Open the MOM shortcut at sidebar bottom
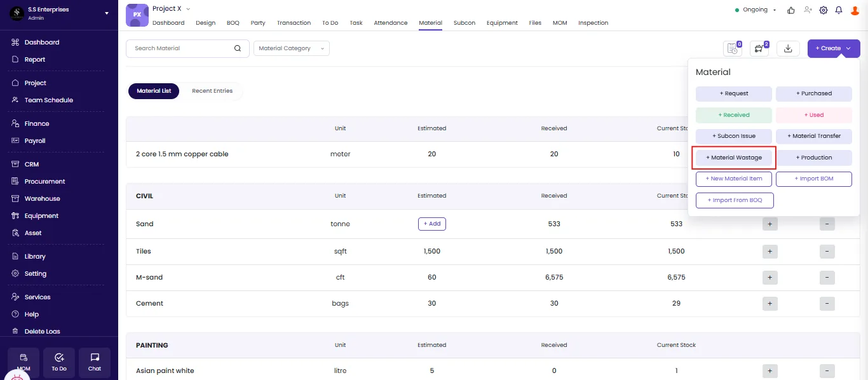868x380 pixels. pyautogui.click(x=24, y=362)
